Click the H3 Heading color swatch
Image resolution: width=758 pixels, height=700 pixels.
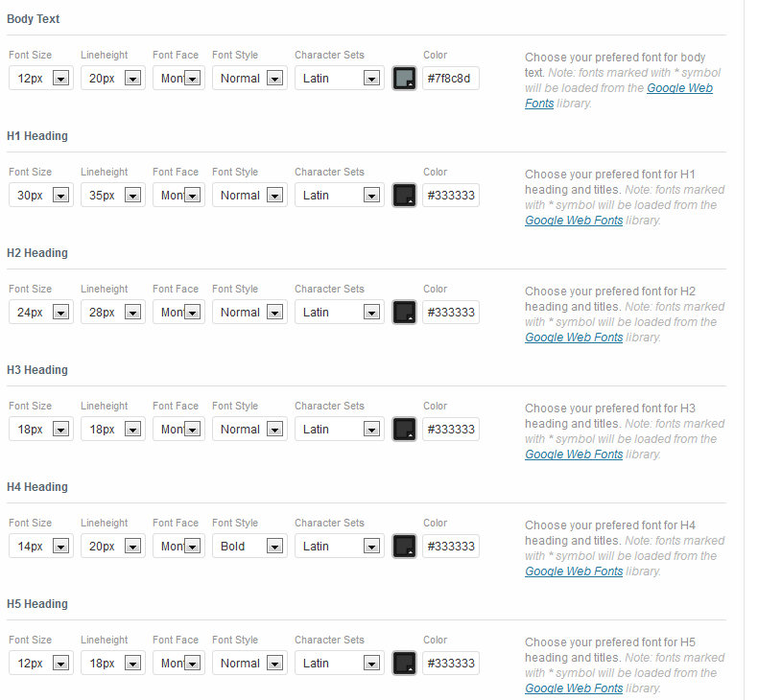[404, 430]
